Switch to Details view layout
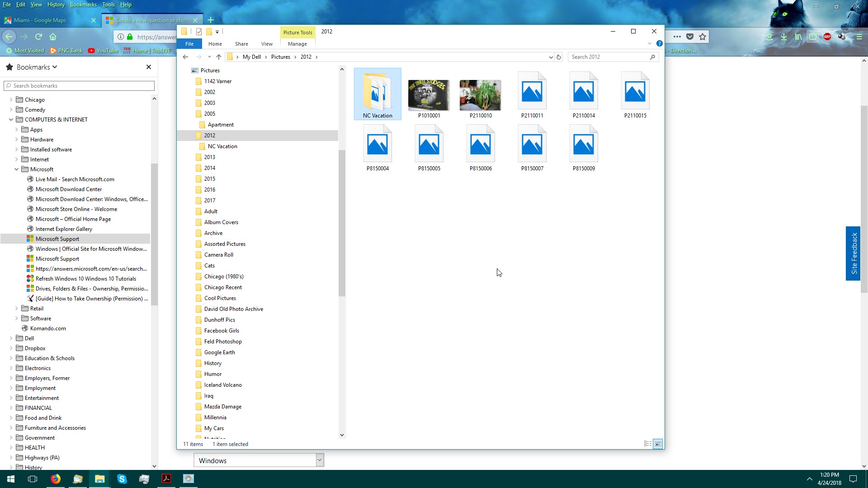The image size is (868, 488). point(647,444)
